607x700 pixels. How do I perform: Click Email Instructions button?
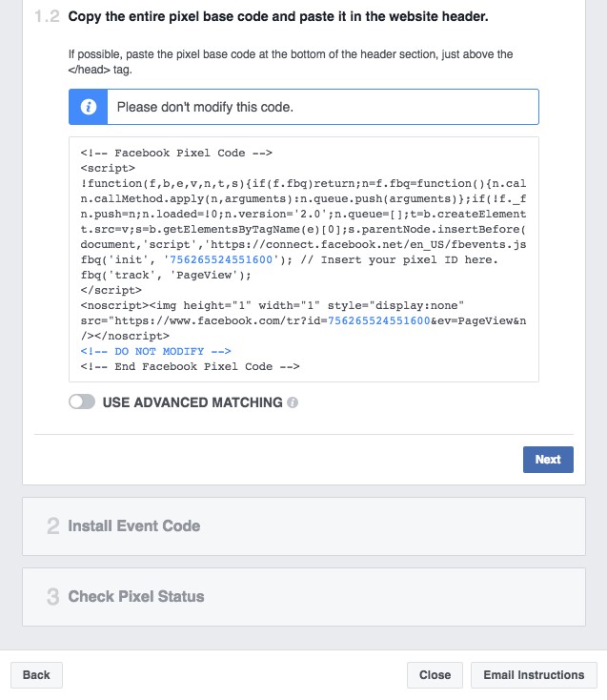pos(534,675)
